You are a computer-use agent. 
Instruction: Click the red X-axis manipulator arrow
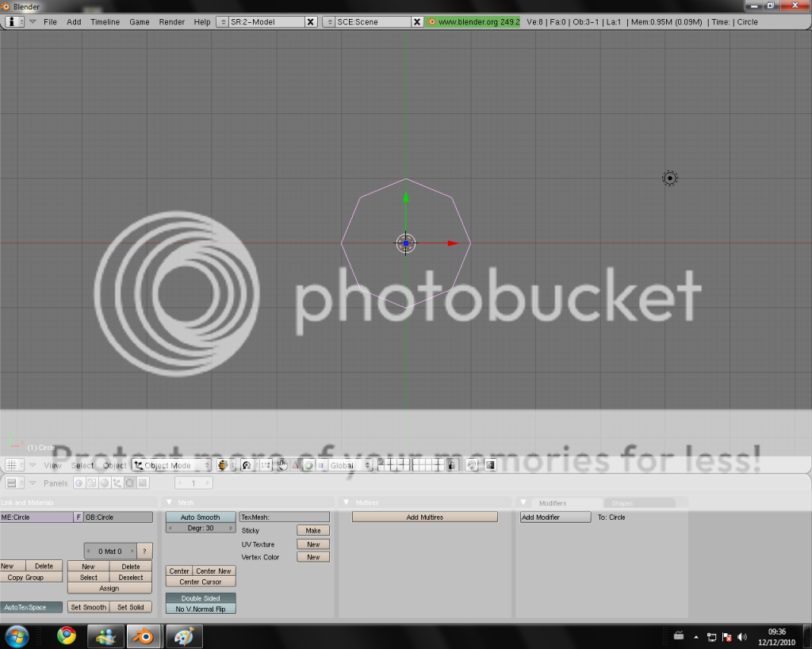click(x=453, y=243)
